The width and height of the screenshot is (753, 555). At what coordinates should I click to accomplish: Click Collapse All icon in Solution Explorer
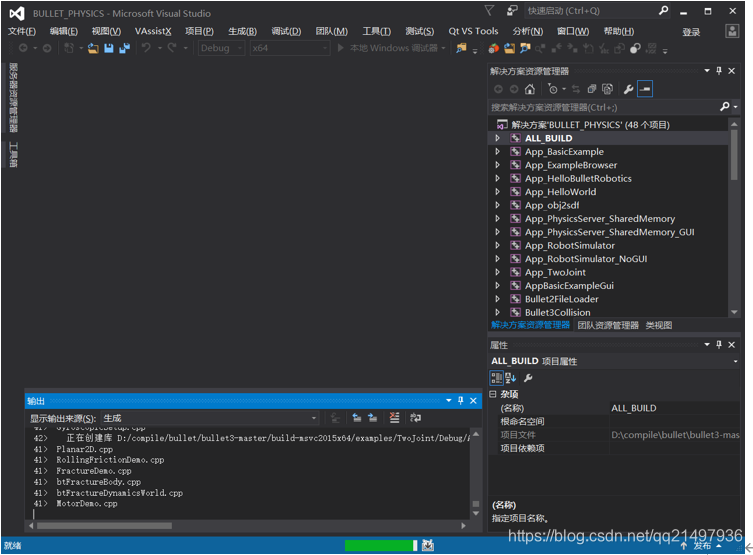[x=592, y=89]
